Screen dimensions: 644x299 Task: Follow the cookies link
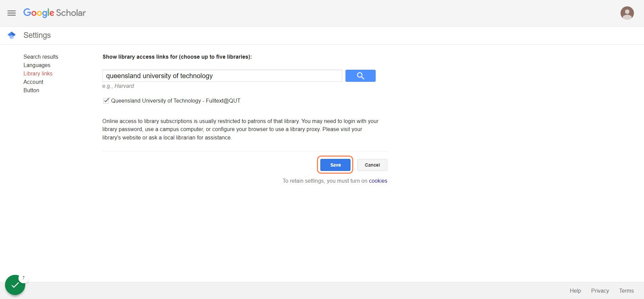378,181
